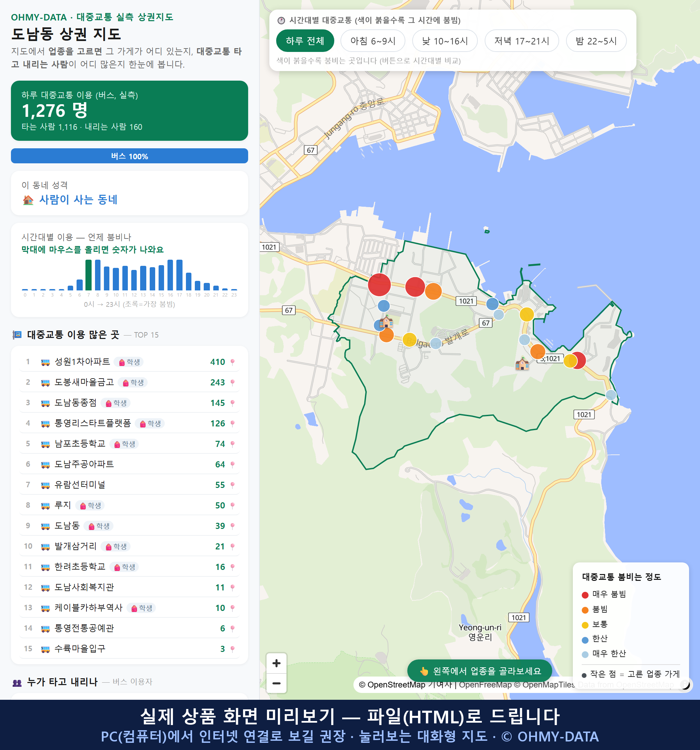
Task: Click the 1,276 명 daily ridership card
Action: [130, 111]
